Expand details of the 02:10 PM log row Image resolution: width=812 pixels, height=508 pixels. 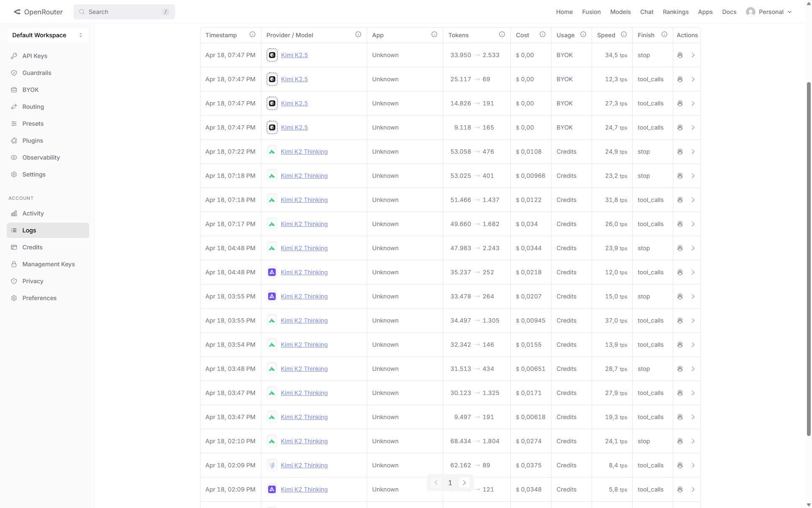tap(693, 441)
